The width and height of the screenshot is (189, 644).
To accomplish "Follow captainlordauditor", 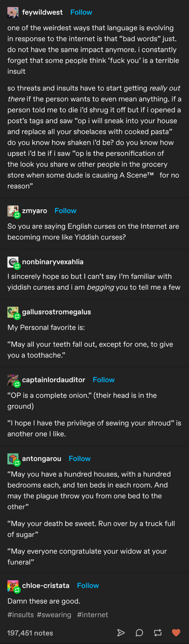I will (x=103, y=380).
